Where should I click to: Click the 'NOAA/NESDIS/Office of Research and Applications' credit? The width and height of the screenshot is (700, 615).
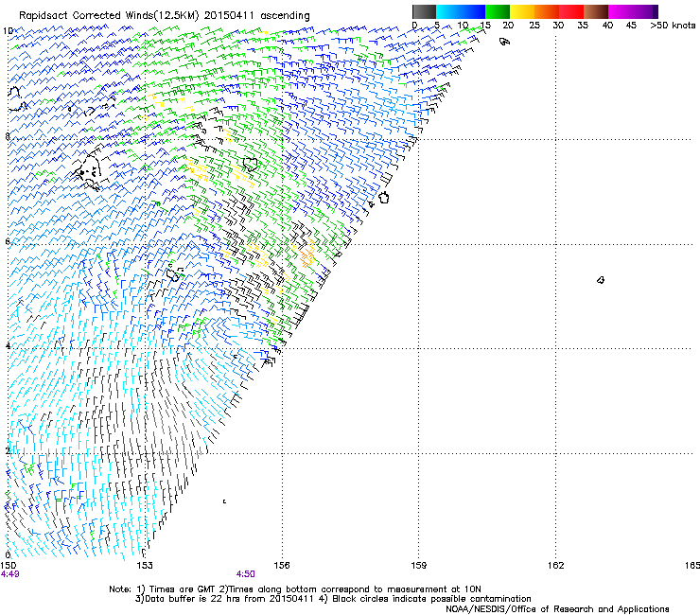pos(557,609)
